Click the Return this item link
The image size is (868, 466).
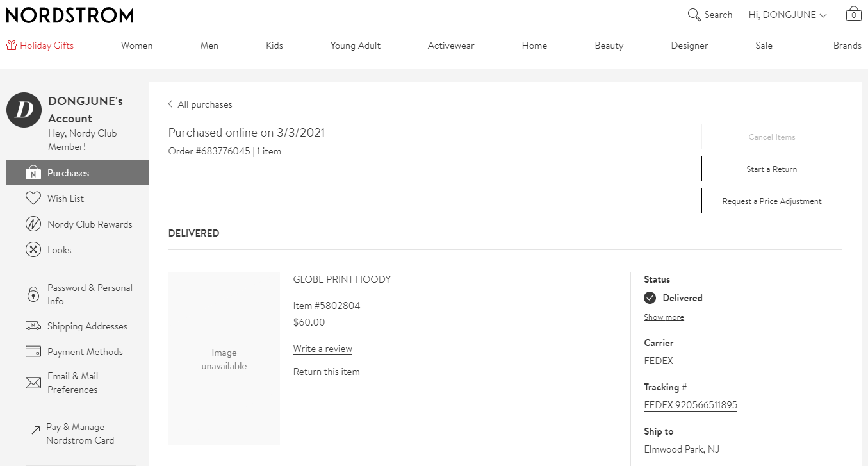[x=326, y=372]
